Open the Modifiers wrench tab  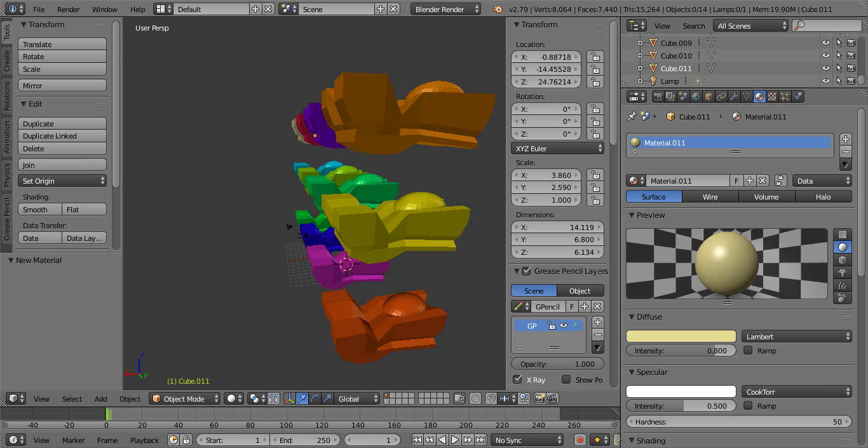coord(734,97)
